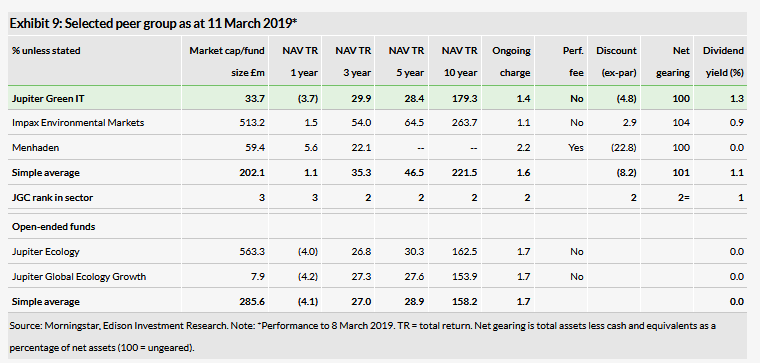Click simple average 3 year value 35.3
Image resolution: width=760 pixels, height=363 pixels.
coord(361,173)
